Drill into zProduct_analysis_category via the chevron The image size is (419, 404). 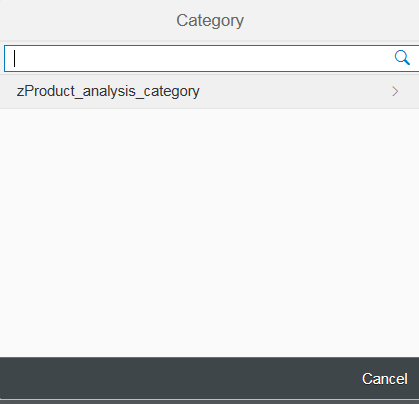click(x=395, y=91)
